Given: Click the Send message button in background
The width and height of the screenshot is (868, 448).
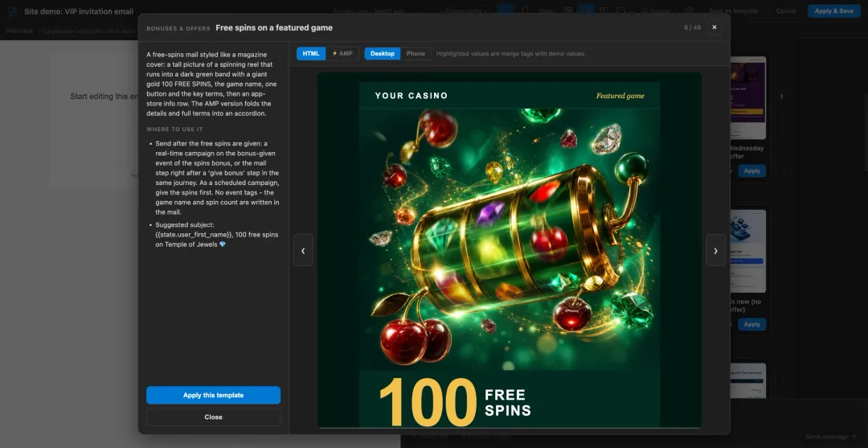Looking at the screenshot, I should point(829,437).
